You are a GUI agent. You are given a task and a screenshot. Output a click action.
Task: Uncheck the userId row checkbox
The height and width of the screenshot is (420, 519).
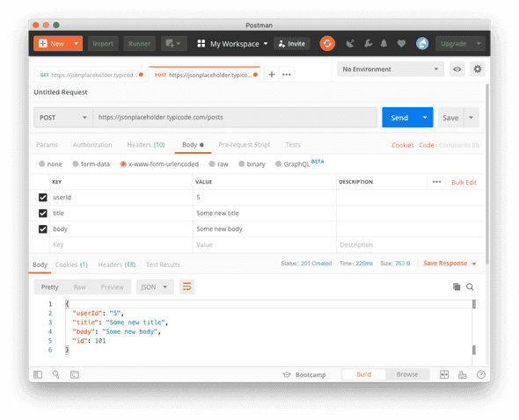point(43,197)
